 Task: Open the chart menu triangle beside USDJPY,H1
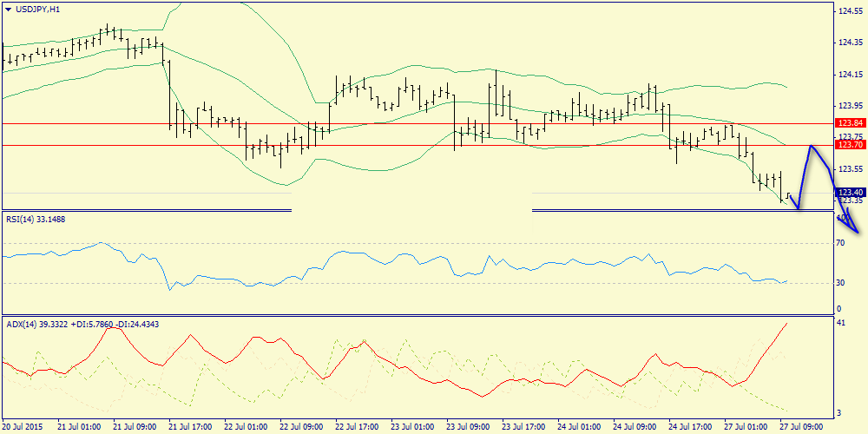click(7, 9)
